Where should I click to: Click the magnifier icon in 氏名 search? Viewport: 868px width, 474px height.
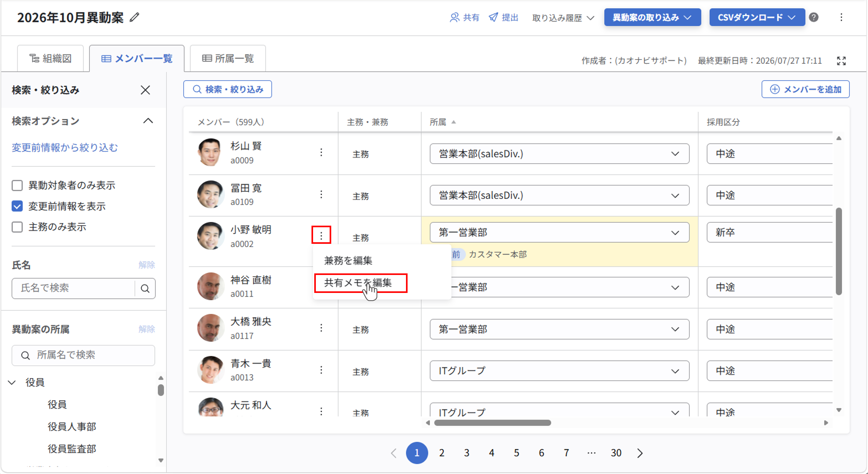[145, 288]
